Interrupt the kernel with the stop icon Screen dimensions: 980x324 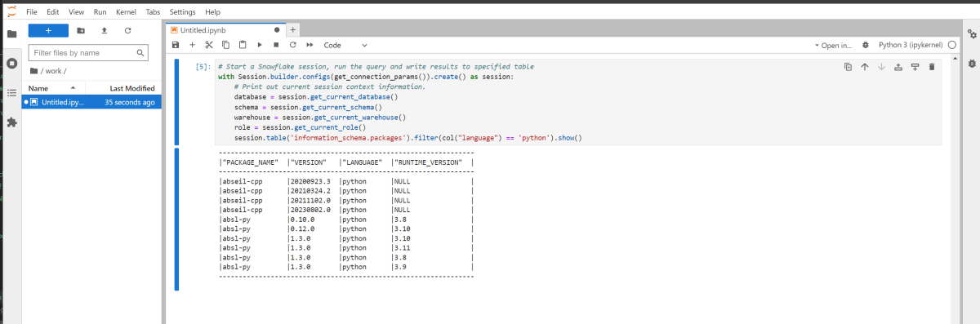[276, 45]
